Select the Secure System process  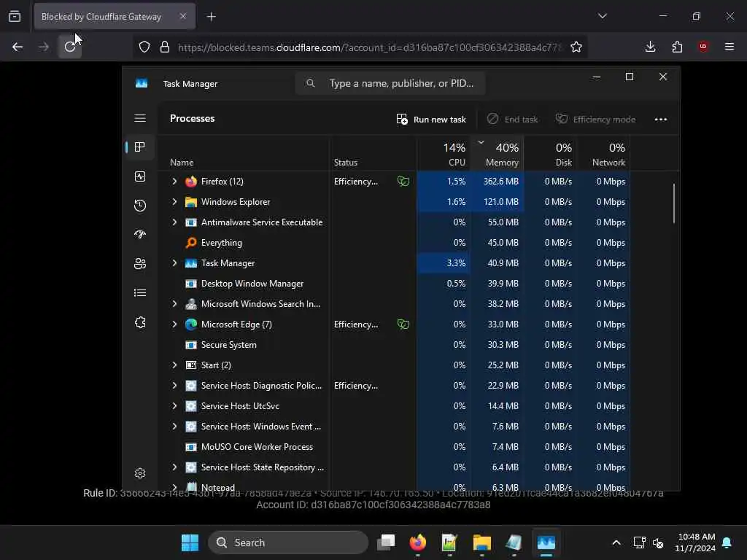(x=394, y=345)
